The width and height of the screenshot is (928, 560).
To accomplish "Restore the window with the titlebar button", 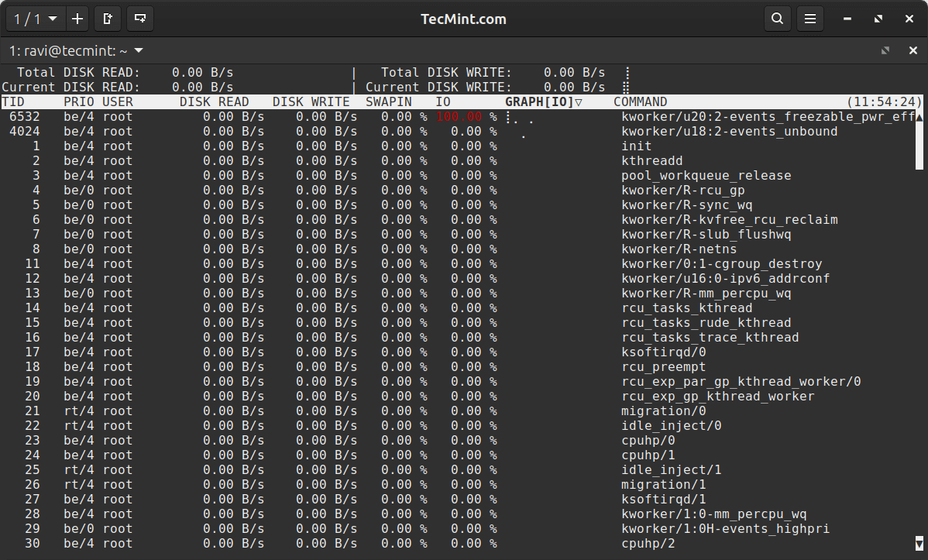I will click(877, 19).
